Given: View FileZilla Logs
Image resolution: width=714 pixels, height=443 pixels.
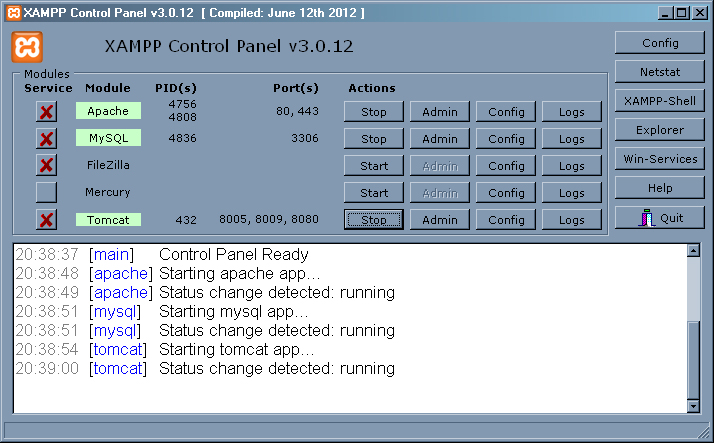Looking at the screenshot, I should 572,166.
